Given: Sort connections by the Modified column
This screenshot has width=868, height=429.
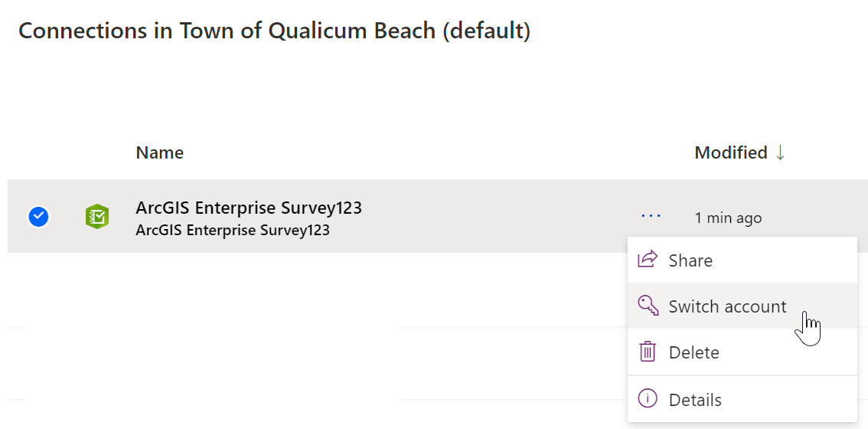Looking at the screenshot, I should click(731, 152).
